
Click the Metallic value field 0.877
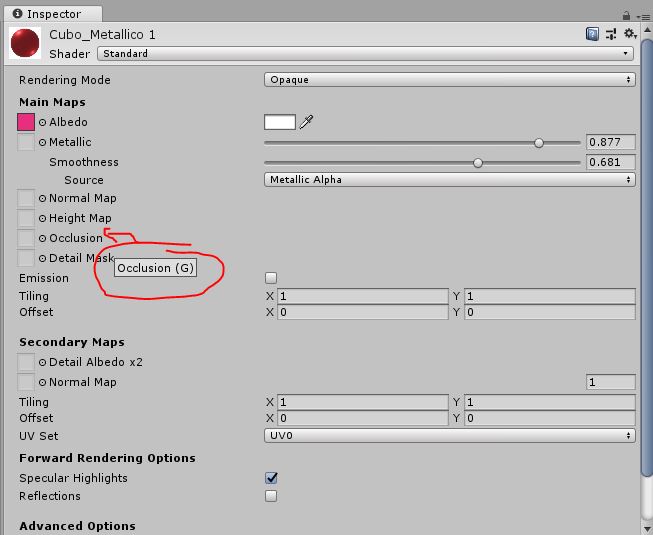(611, 142)
